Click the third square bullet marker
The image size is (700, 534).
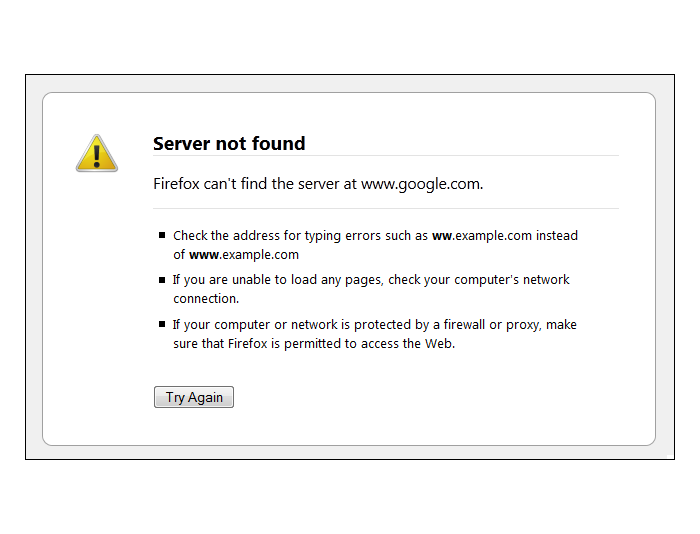[162, 324]
